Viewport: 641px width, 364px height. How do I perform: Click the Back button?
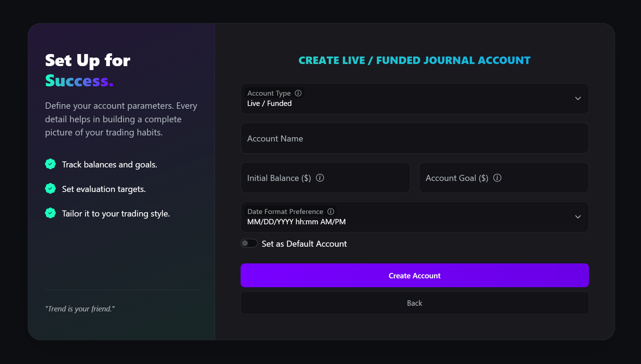tap(414, 303)
